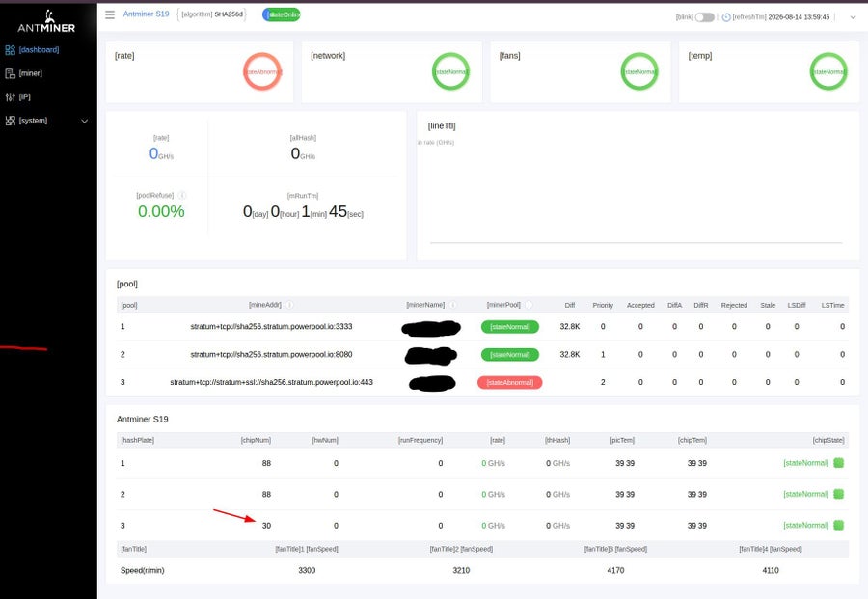
Task: Click the dashboard grid icon in sidebar
Action: 10,50
